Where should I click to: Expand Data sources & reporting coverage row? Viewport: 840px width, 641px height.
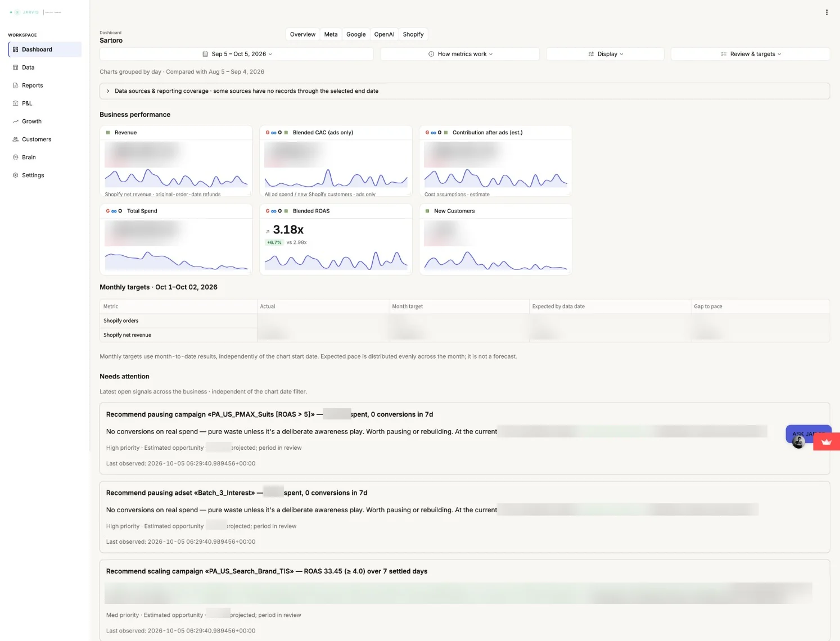pos(464,91)
